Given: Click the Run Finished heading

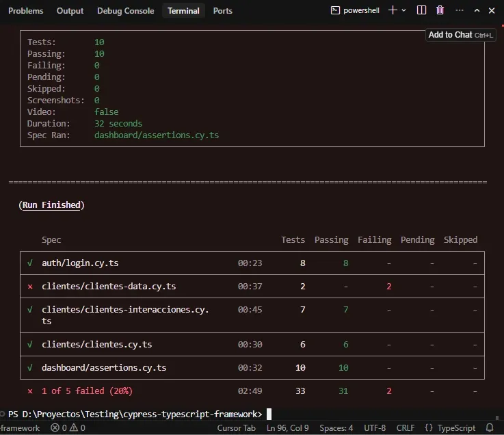Looking at the screenshot, I should (x=51, y=205).
